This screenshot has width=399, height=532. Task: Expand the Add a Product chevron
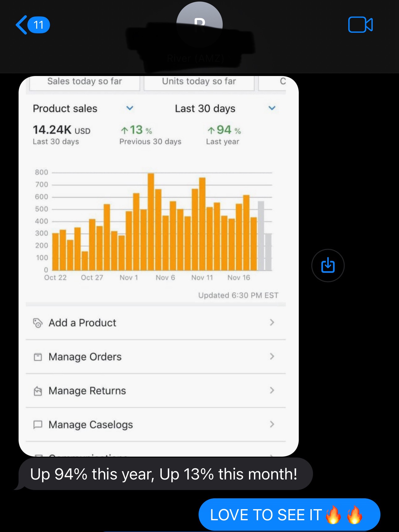pos(272,323)
